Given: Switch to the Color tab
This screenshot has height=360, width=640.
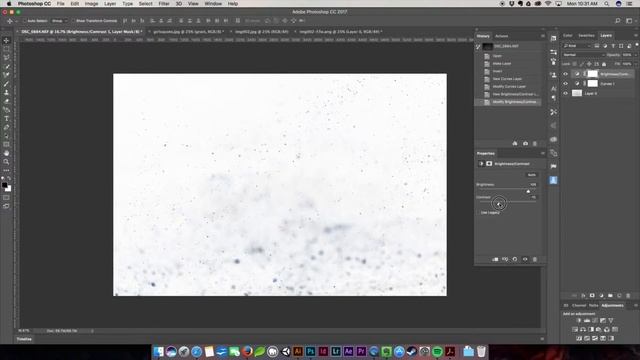Looking at the screenshot, I should (x=568, y=36).
